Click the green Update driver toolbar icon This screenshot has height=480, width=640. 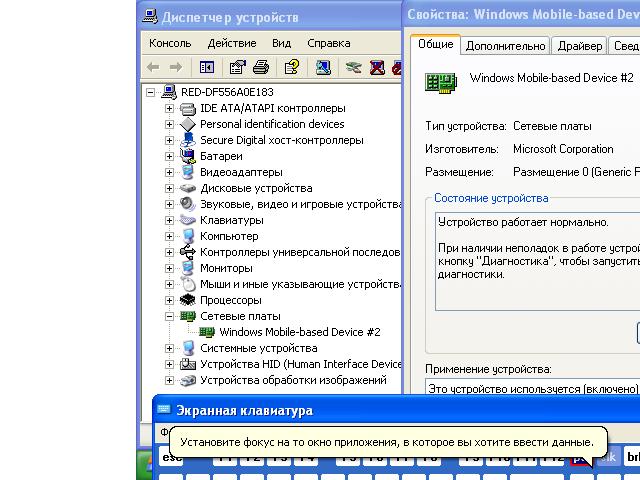click(x=353, y=67)
